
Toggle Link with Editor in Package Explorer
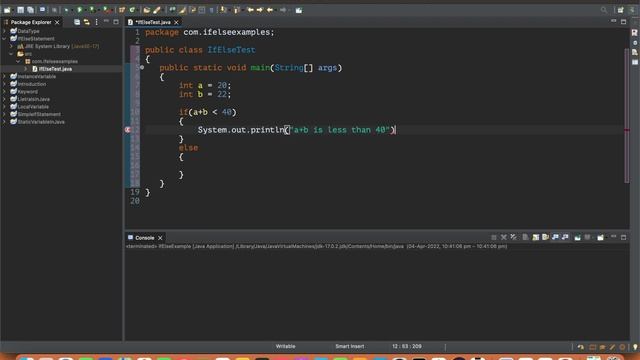pos(87,22)
